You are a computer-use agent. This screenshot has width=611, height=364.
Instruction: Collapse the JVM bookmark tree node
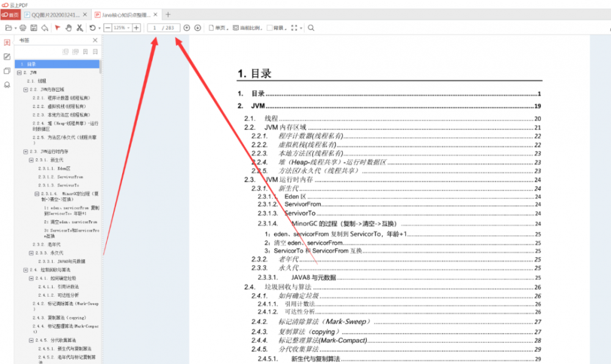(x=19, y=73)
